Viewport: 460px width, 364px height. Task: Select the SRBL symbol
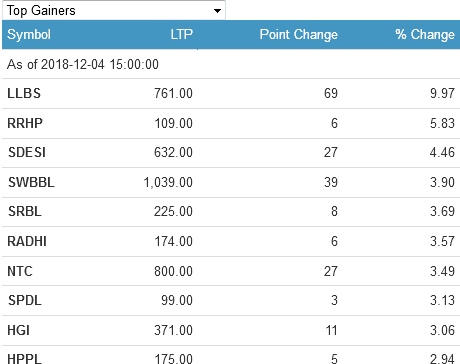click(25, 211)
